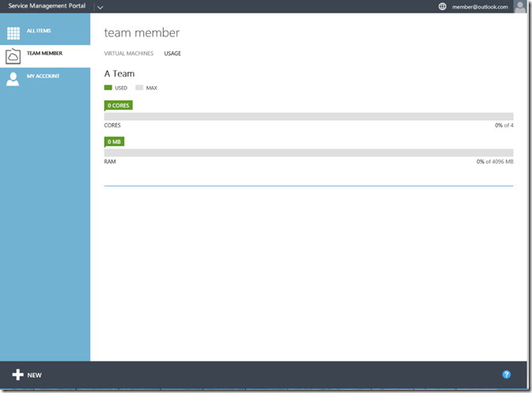532x393 pixels.
Task: Expand the chevron next to Service Management Portal
Action: (x=100, y=7)
